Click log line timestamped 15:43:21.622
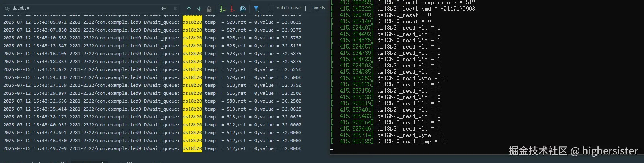The image size is (644, 163). coord(152,69)
